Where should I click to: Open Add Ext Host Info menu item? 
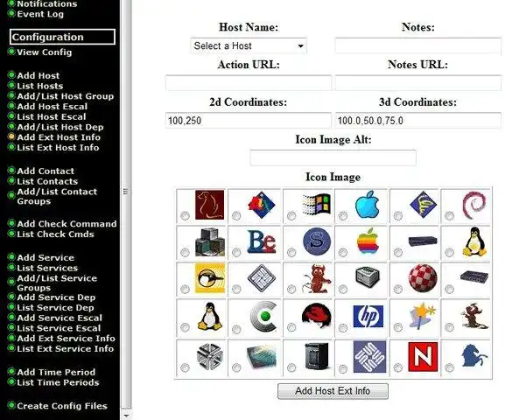point(59,137)
